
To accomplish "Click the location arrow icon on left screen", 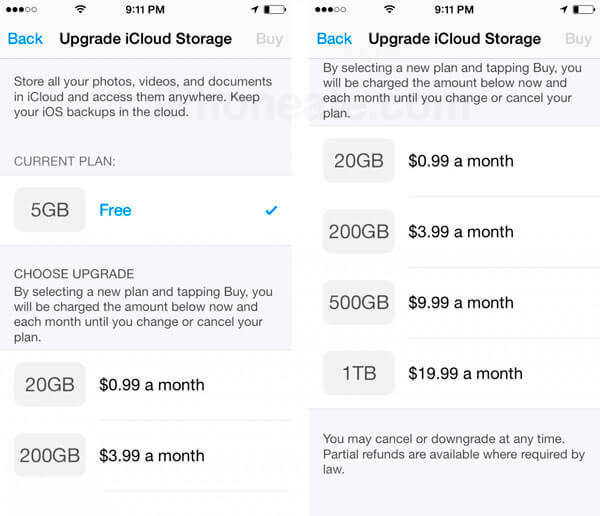I will [255, 9].
